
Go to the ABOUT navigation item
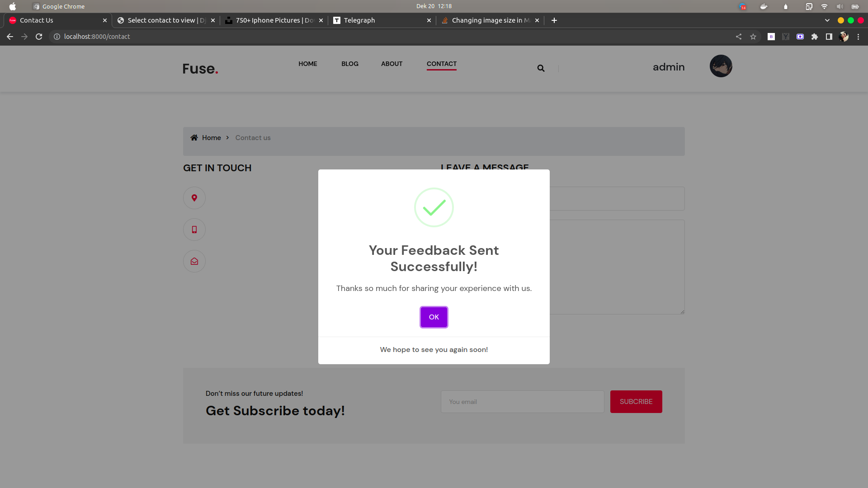click(392, 64)
